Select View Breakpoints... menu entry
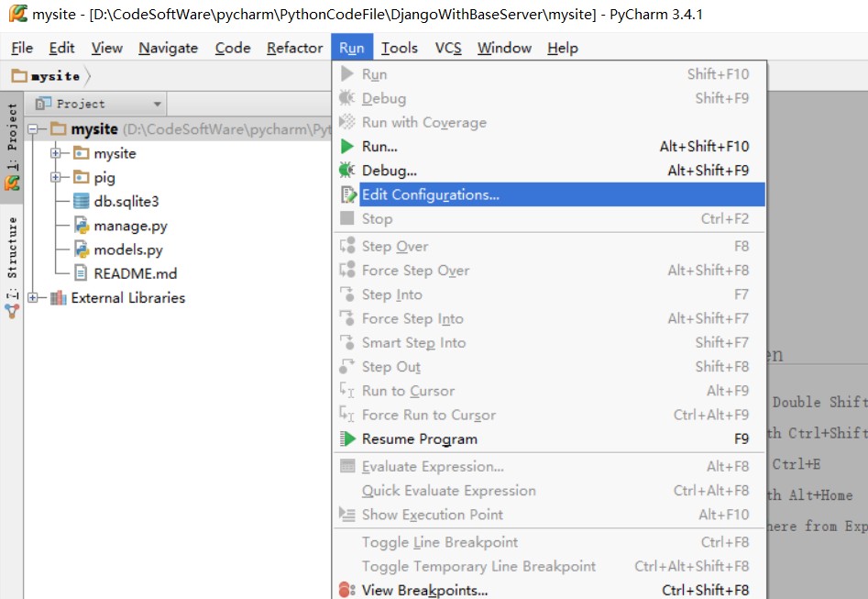The width and height of the screenshot is (868, 599). (x=550, y=590)
